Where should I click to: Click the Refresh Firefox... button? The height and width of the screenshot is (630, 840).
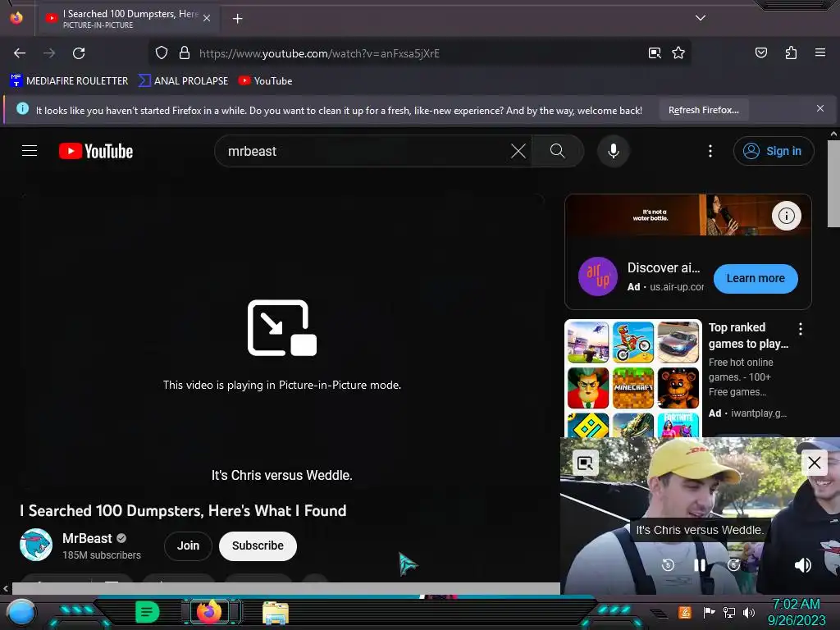[703, 110]
